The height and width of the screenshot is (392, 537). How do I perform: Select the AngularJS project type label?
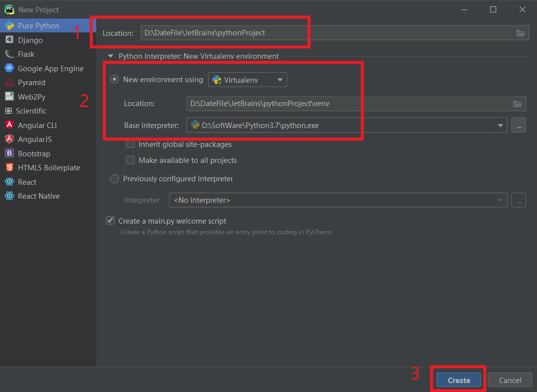34,139
